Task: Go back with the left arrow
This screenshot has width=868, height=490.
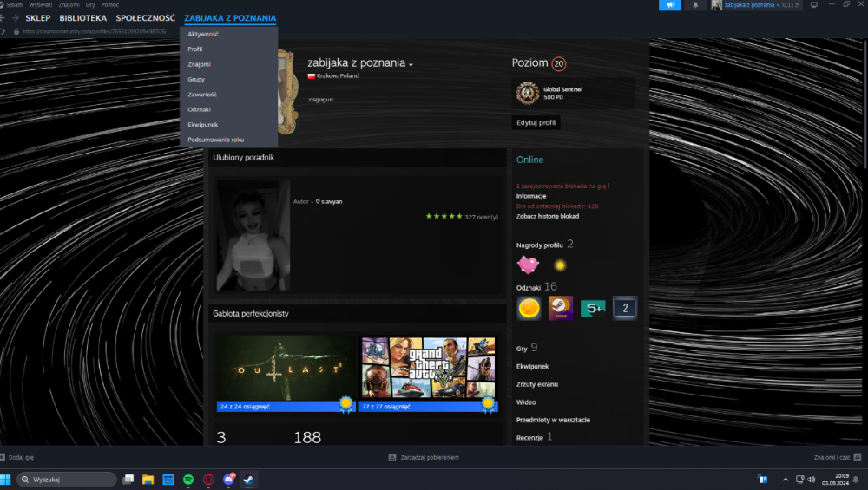Action: [3, 18]
